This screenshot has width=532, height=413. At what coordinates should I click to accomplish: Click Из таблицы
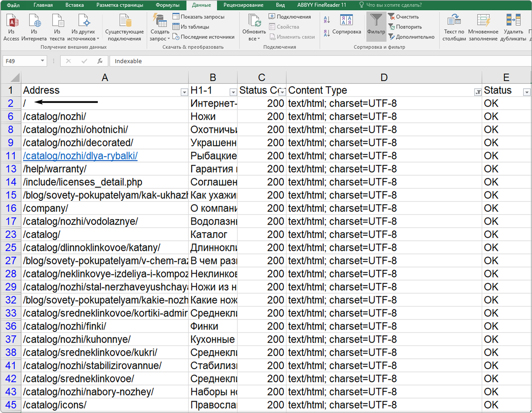(191, 27)
